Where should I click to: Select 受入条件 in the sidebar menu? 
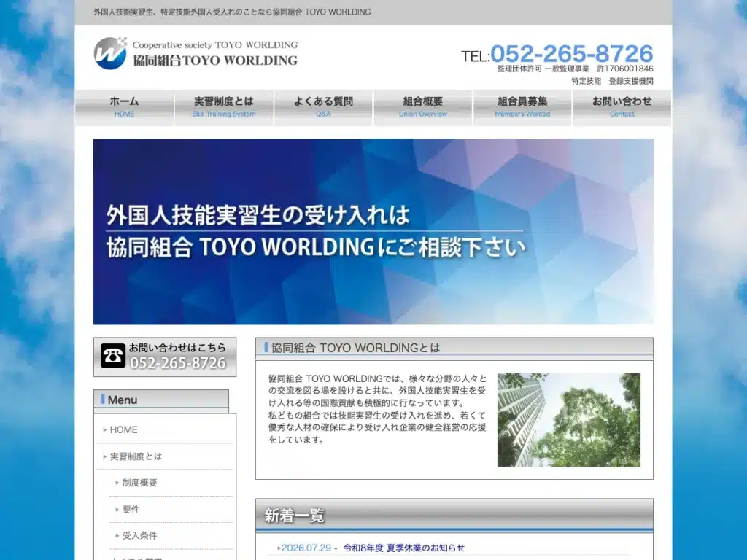pos(139,535)
